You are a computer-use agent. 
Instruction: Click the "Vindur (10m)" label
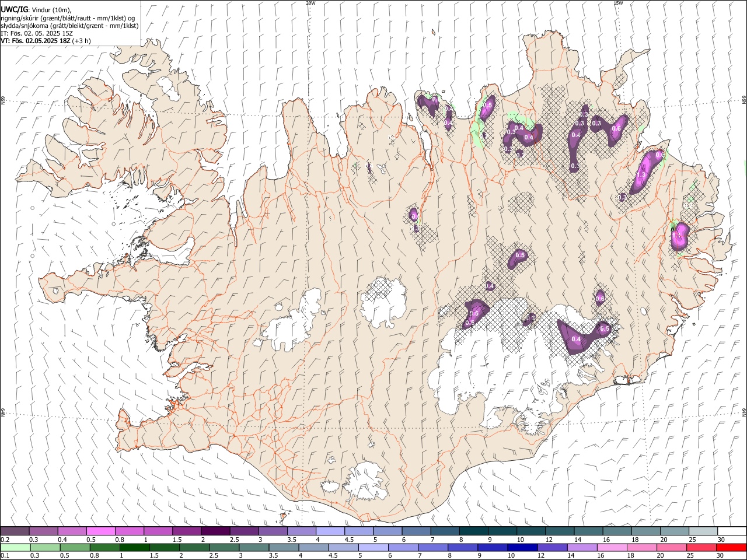tap(52, 10)
